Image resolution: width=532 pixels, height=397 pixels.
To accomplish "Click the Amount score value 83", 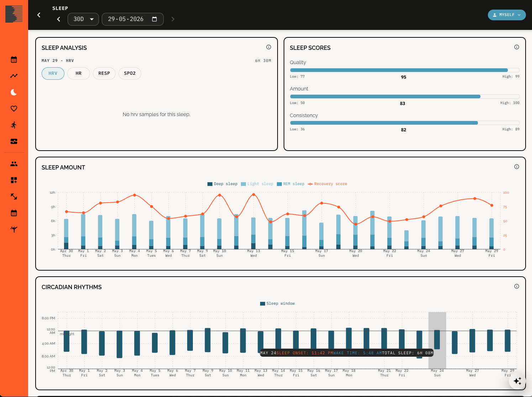I will (402, 104).
